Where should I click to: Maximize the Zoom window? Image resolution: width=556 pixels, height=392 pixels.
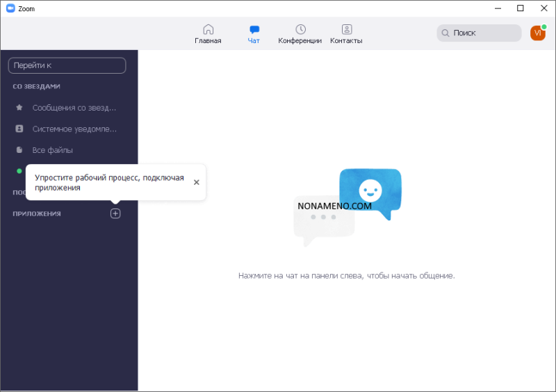click(x=521, y=8)
